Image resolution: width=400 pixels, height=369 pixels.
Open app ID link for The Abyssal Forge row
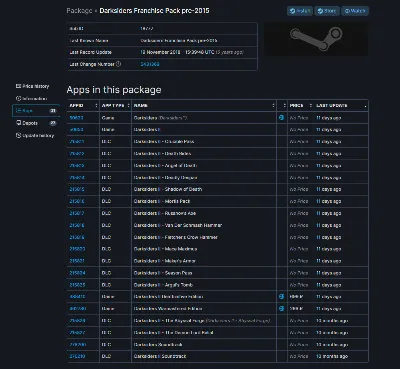77,321
